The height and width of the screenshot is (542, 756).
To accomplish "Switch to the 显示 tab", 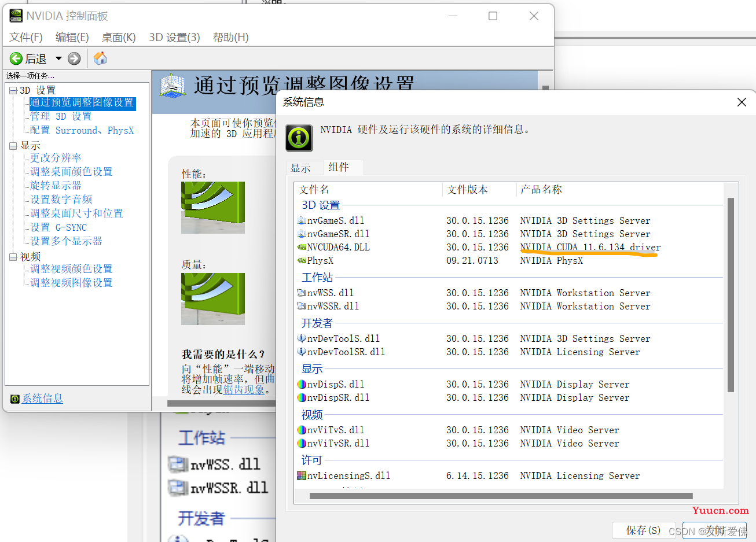I will (x=301, y=168).
